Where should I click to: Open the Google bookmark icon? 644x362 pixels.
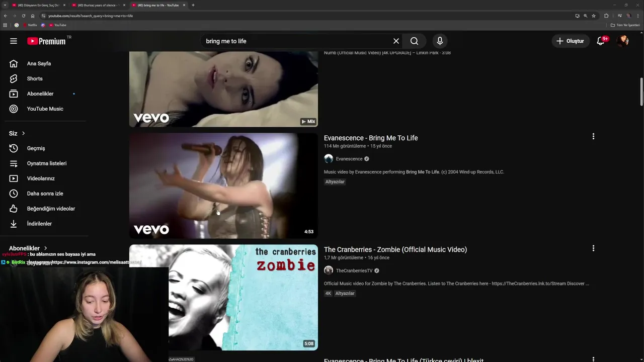17,25
